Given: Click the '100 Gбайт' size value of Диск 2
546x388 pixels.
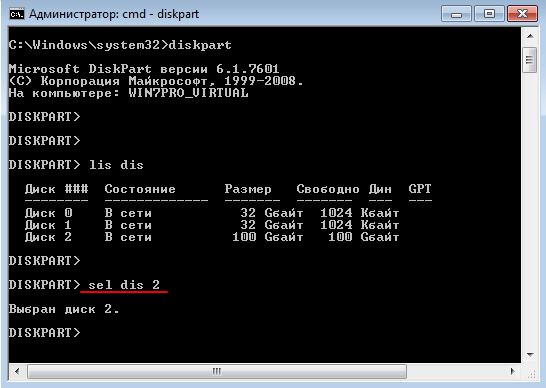Looking at the screenshot, I should [268, 237].
